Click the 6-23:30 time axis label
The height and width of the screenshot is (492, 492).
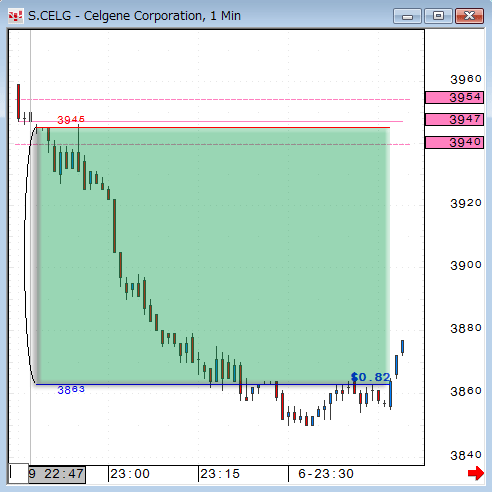[326, 474]
